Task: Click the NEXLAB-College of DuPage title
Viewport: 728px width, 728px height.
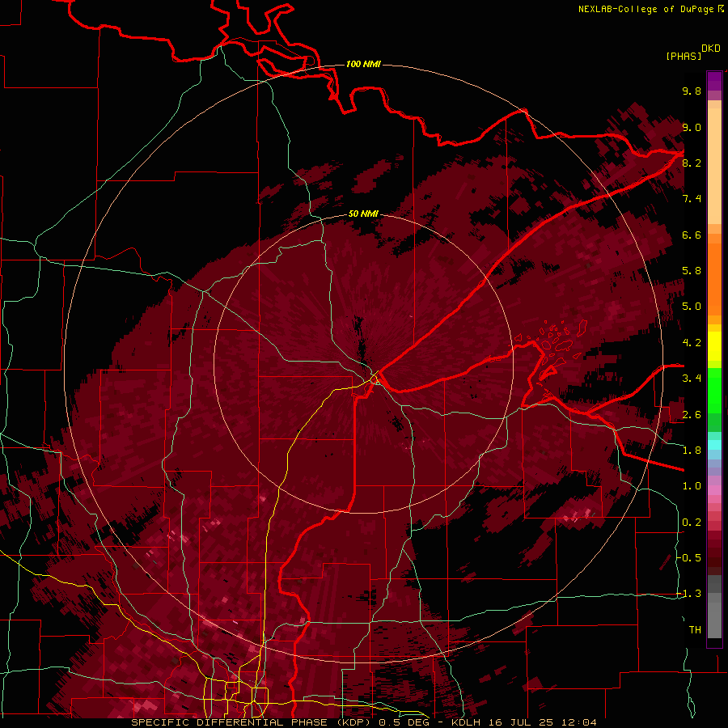Action: (x=645, y=9)
